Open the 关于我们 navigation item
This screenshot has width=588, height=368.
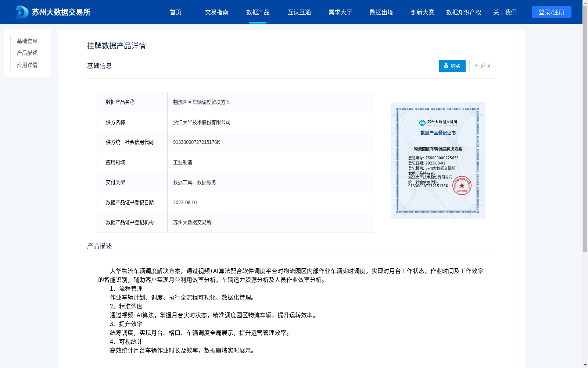pyautogui.click(x=505, y=12)
